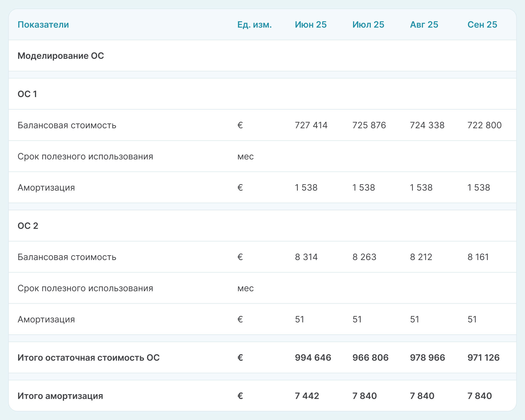This screenshot has width=525, height=420.
Task: Select the Моделирование ОС section row
Action: coord(61,56)
